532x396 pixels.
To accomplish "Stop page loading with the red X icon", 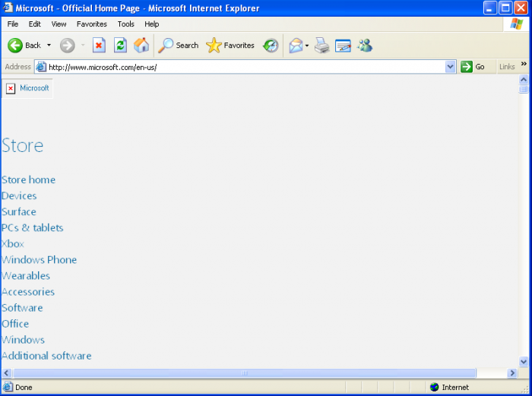I will [x=99, y=45].
